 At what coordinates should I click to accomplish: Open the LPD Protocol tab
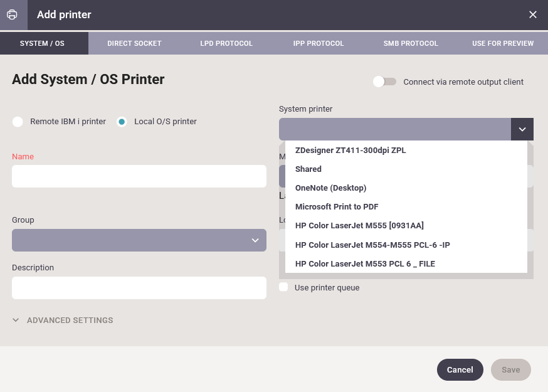[226, 43]
